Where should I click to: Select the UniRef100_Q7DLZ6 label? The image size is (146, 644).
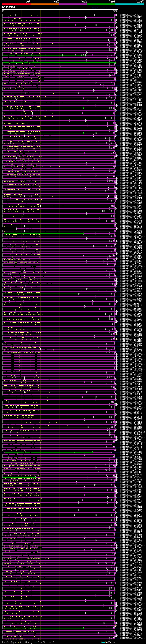click(x=131, y=371)
